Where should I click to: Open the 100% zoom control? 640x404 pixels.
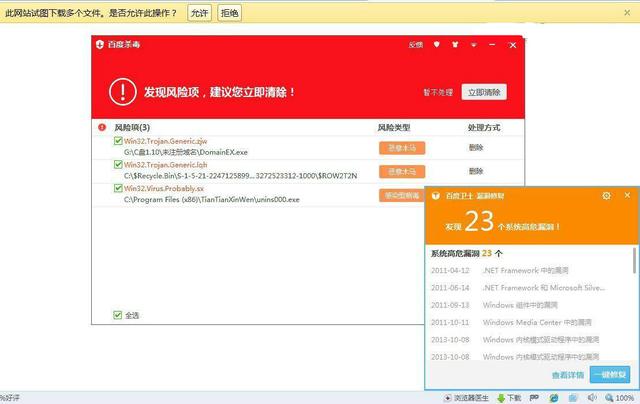pyautogui.click(x=620, y=398)
